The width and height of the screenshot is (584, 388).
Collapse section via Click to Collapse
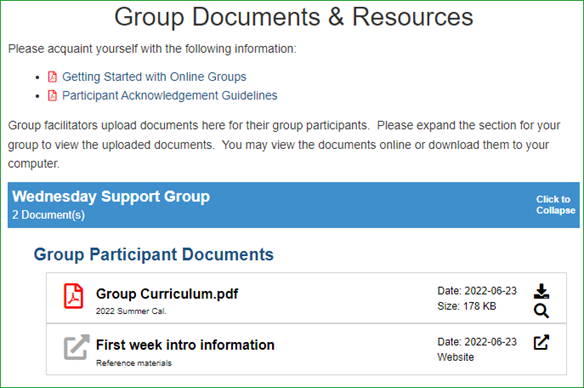[x=555, y=205]
